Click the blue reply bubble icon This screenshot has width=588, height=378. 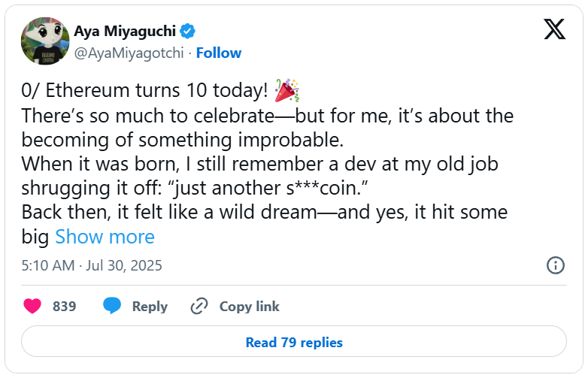(112, 306)
